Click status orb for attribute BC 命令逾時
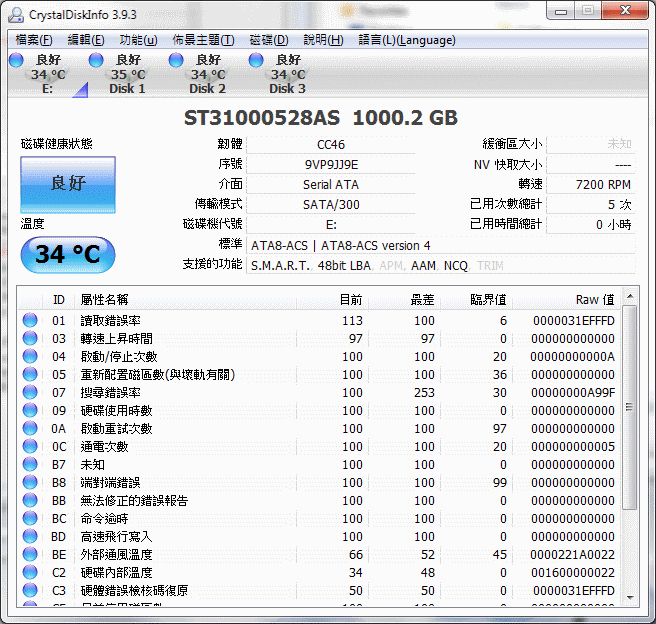656x624 pixels. (30, 518)
